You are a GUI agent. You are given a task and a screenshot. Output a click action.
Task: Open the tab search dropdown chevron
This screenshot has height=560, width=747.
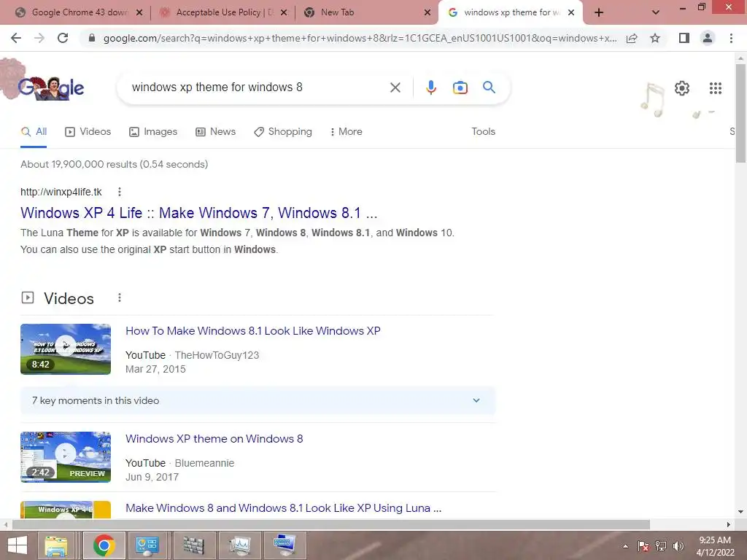pyautogui.click(x=656, y=13)
